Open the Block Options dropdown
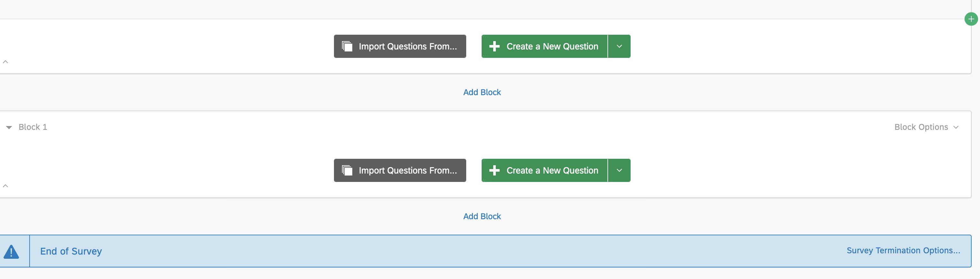980x279 pixels. point(926,127)
